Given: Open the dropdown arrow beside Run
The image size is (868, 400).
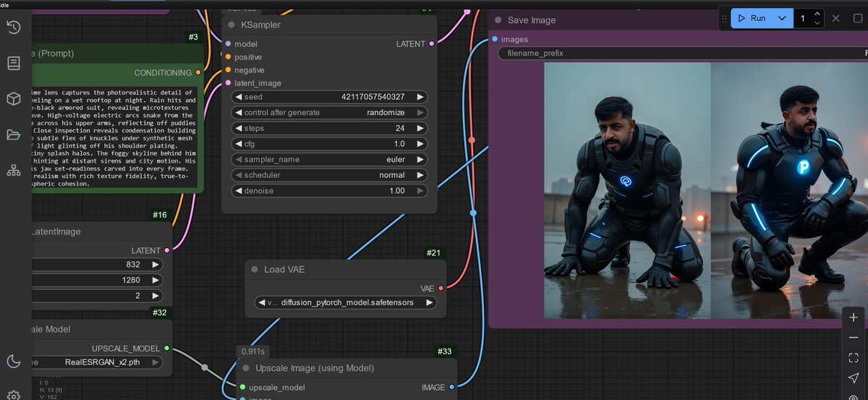Looking at the screenshot, I should coord(781,18).
